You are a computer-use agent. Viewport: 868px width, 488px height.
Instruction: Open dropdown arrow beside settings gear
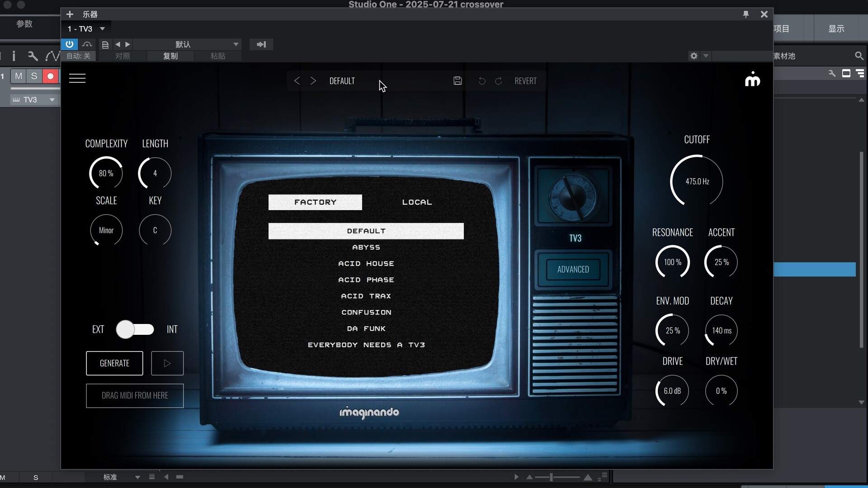(x=706, y=56)
